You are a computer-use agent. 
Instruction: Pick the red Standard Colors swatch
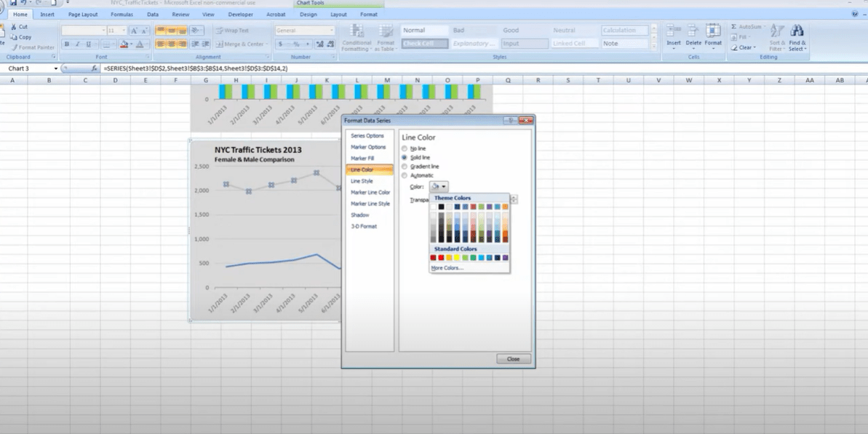click(441, 257)
